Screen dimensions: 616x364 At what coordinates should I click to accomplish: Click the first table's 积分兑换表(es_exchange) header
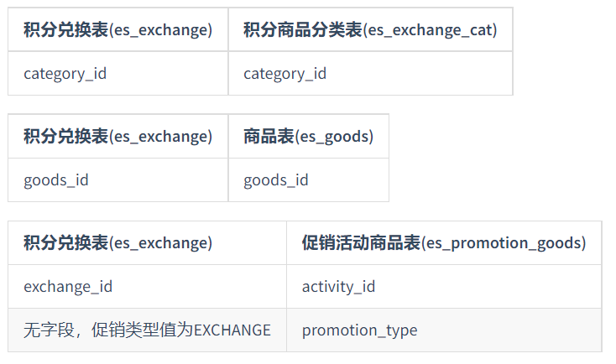pyautogui.click(x=117, y=29)
